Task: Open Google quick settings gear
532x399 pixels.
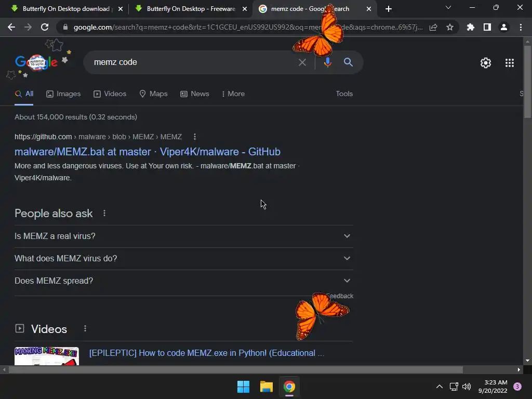Action: [486, 63]
